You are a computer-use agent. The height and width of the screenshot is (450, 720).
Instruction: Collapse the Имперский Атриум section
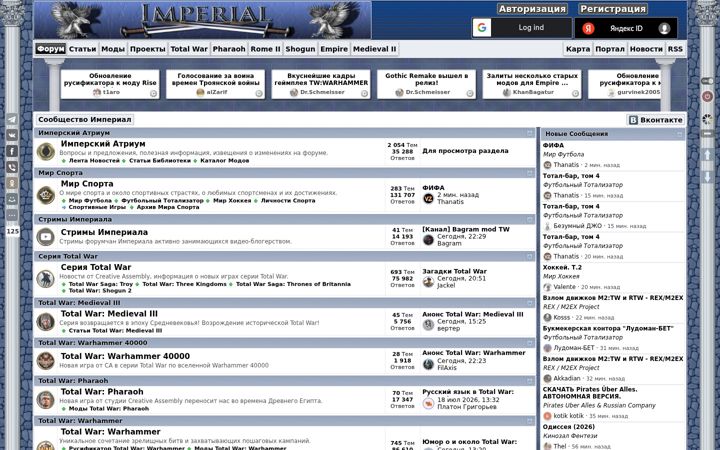[530, 133]
